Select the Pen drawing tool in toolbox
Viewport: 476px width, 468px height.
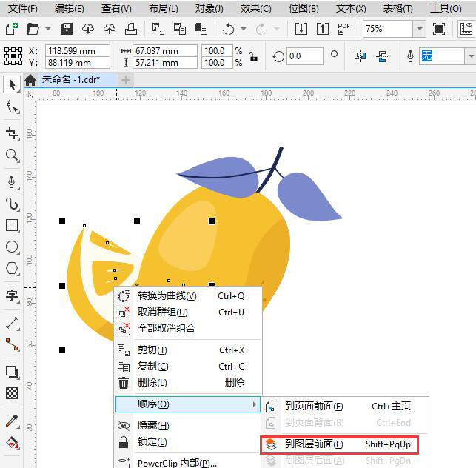point(12,182)
